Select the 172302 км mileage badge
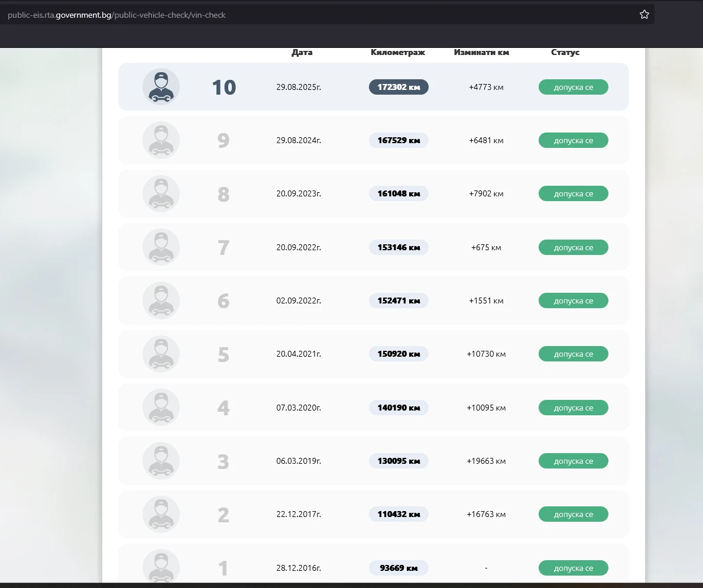This screenshot has width=703, height=588. point(399,87)
